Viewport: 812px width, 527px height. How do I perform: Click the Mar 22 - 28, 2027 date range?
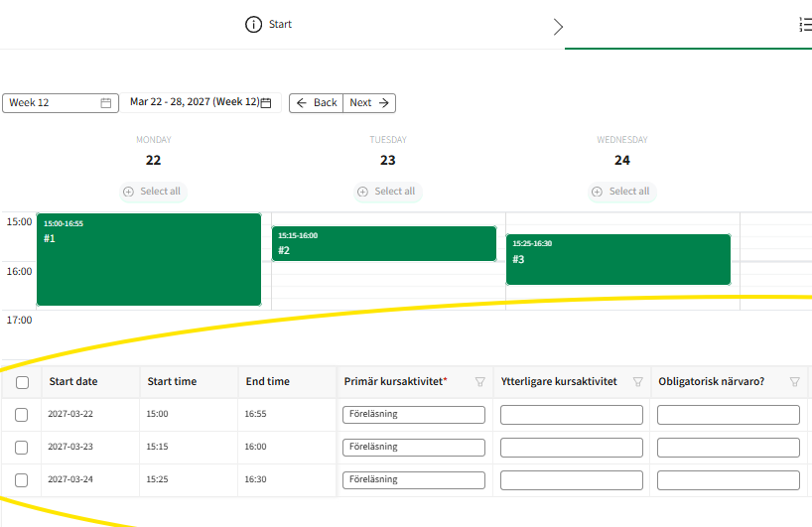click(x=195, y=102)
